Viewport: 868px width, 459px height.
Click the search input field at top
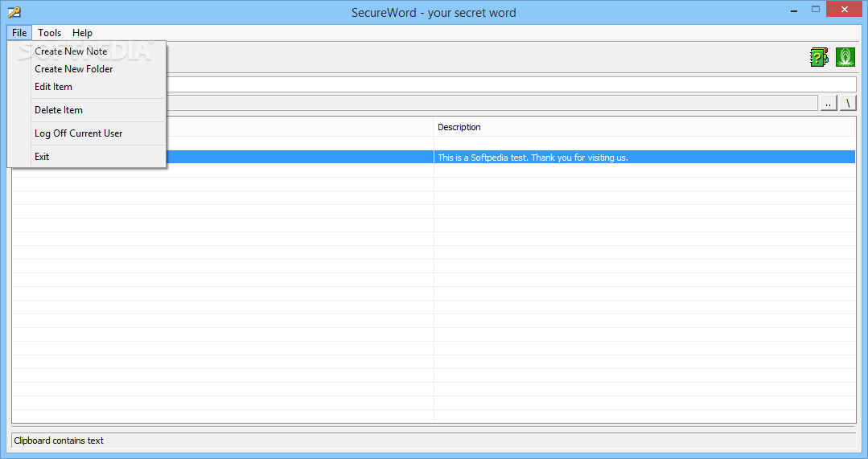coord(511,84)
